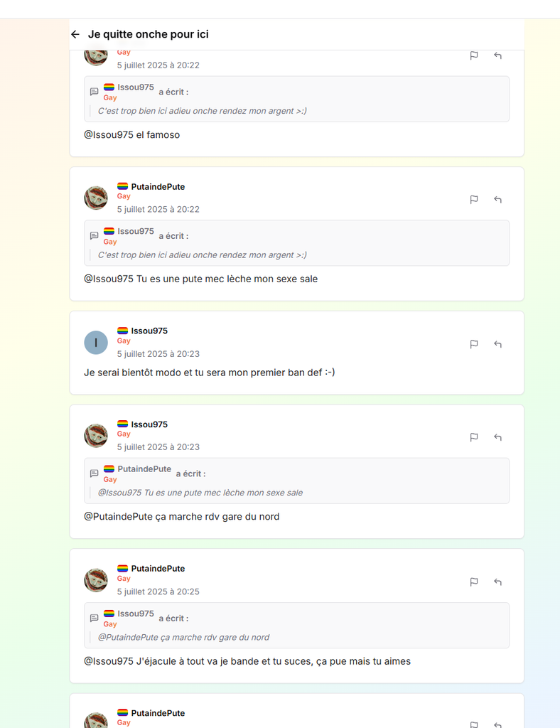Flag PutaindePute's 20:22 post about 'sexe sale'
560x728 pixels.
474,200
